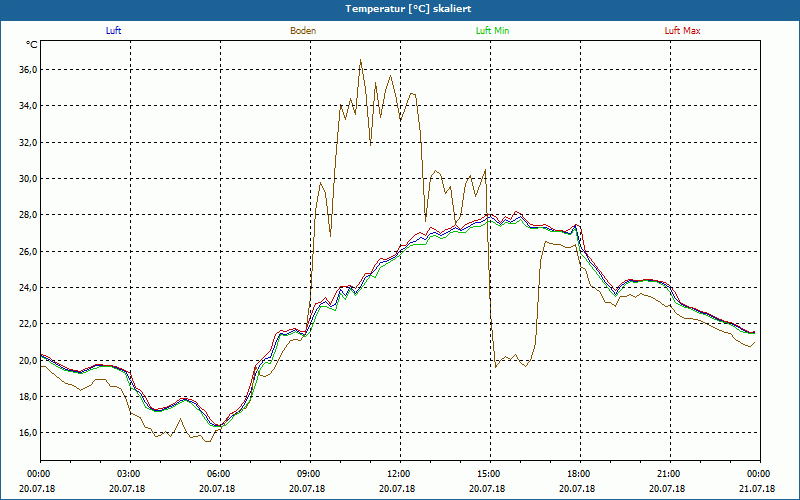This screenshot has width=800, height=500.
Task: Click the 09:00 time axis label
Action: [310, 474]
